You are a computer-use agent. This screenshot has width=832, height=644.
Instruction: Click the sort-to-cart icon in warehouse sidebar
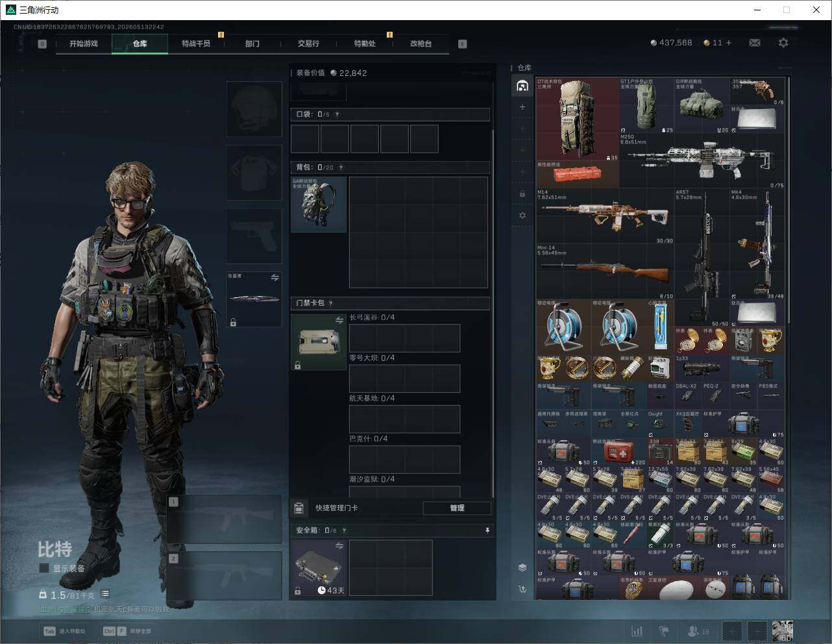point(522,589)
